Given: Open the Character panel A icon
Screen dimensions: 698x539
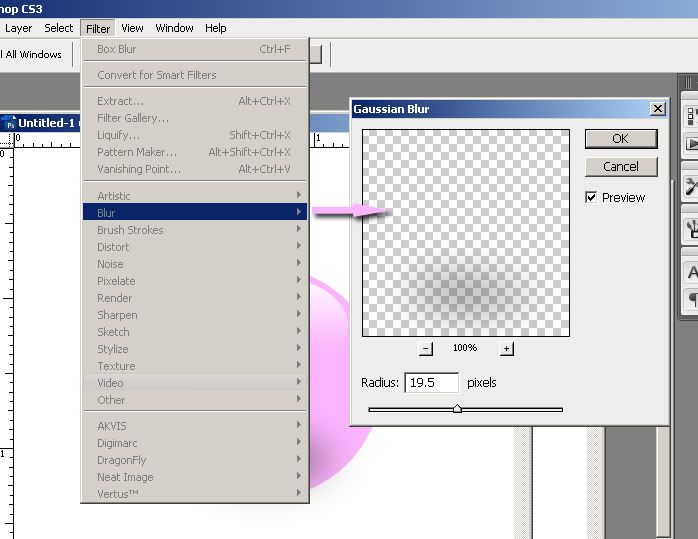Looking at the screenshot, I should tap(692, 272).
